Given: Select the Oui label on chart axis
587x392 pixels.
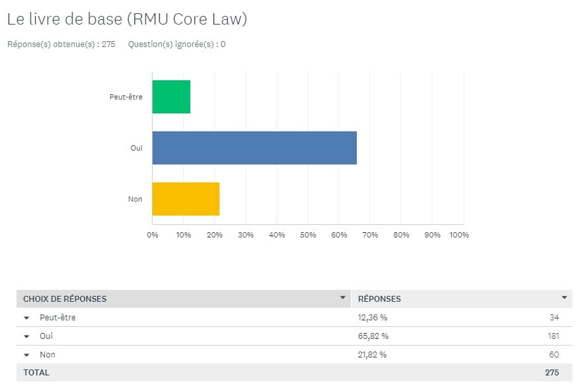Looking at the screenshot, I should [x=136, y=148].
